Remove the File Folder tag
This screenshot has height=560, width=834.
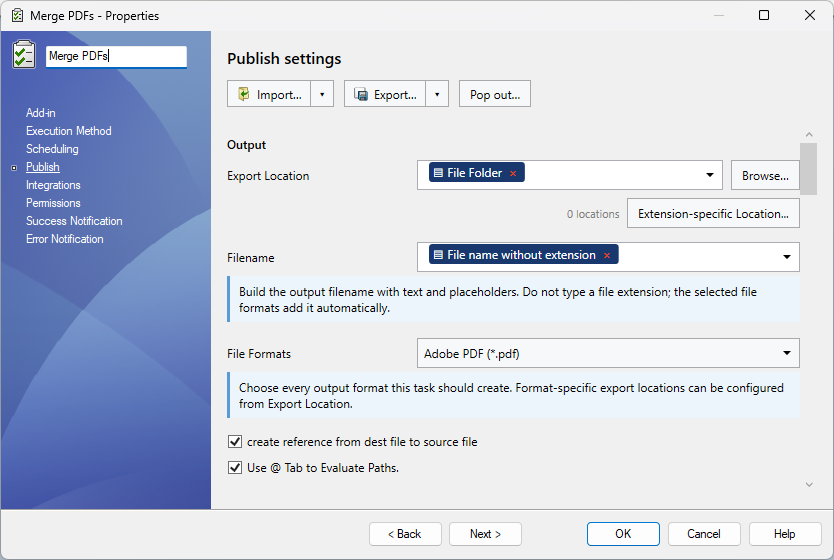(513, 173)
